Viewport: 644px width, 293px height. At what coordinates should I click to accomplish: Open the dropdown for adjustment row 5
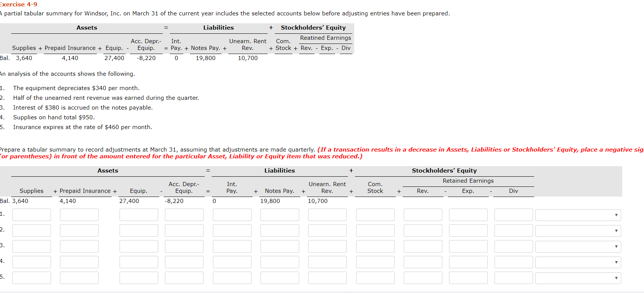point(578,278)
